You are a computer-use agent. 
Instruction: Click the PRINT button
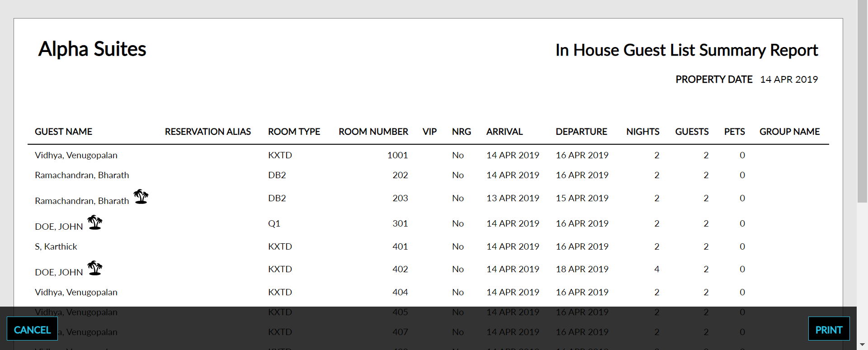829,329
